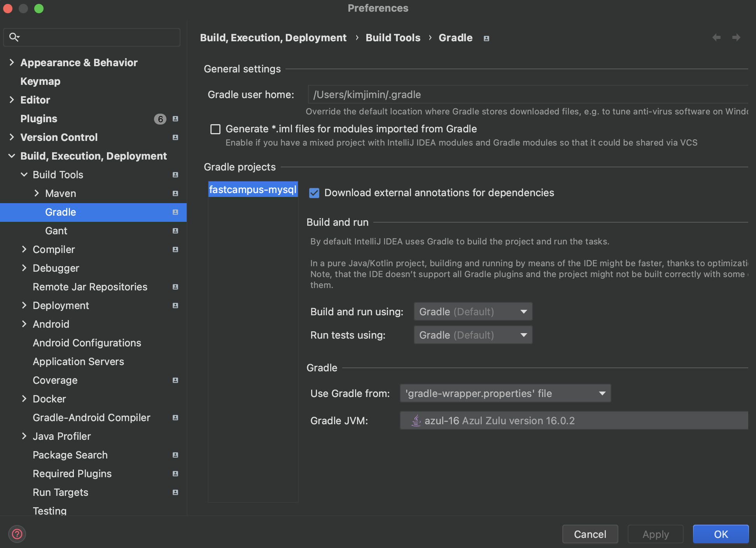This screenshot has width=756, height=548.
Task: Open Application Servers settings
Action: point(93,362)
